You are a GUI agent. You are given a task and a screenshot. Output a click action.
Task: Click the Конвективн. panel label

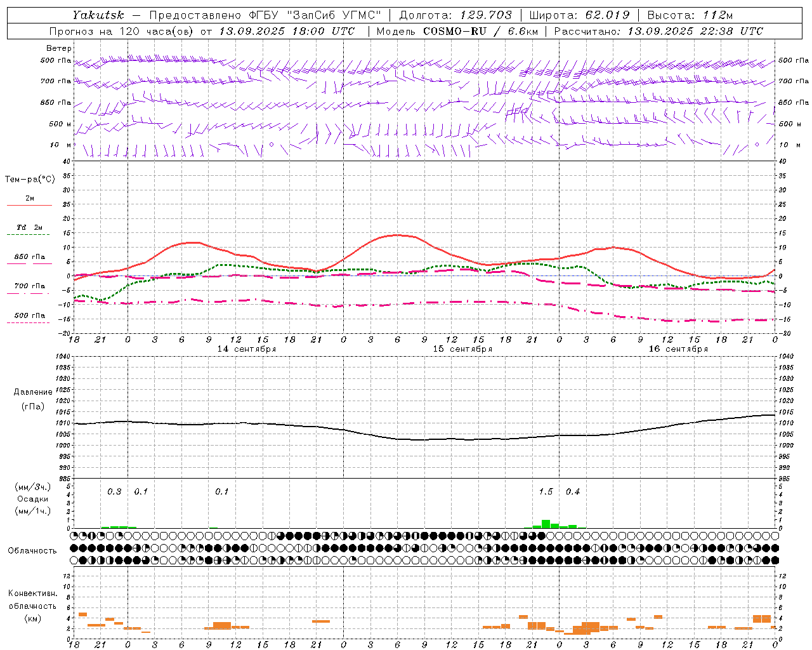[x=33, y=594]
